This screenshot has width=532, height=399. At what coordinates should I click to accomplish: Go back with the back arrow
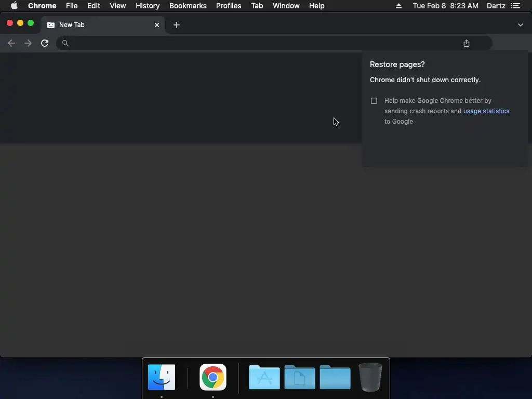pyautogui.click(x=11, y=43)
